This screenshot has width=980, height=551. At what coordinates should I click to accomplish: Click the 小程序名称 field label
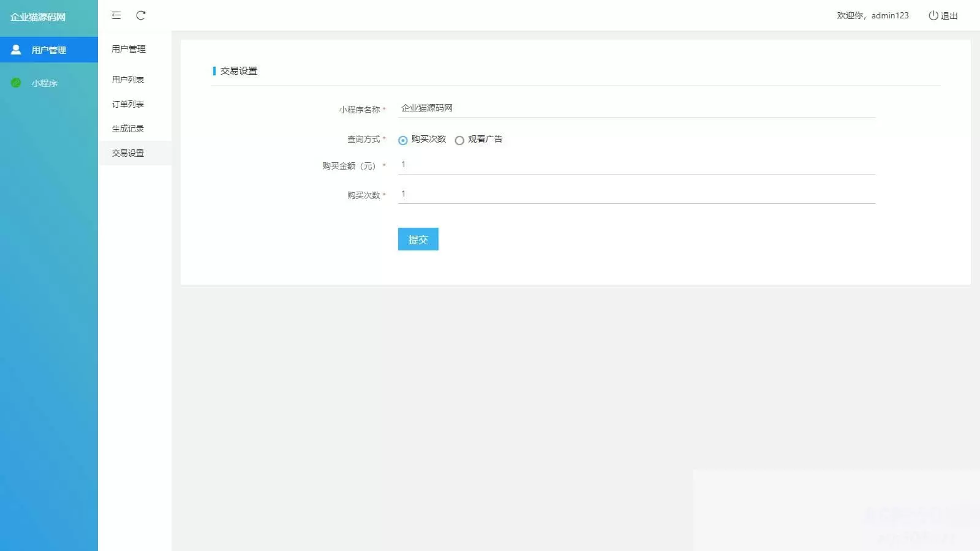coord(360,110)
